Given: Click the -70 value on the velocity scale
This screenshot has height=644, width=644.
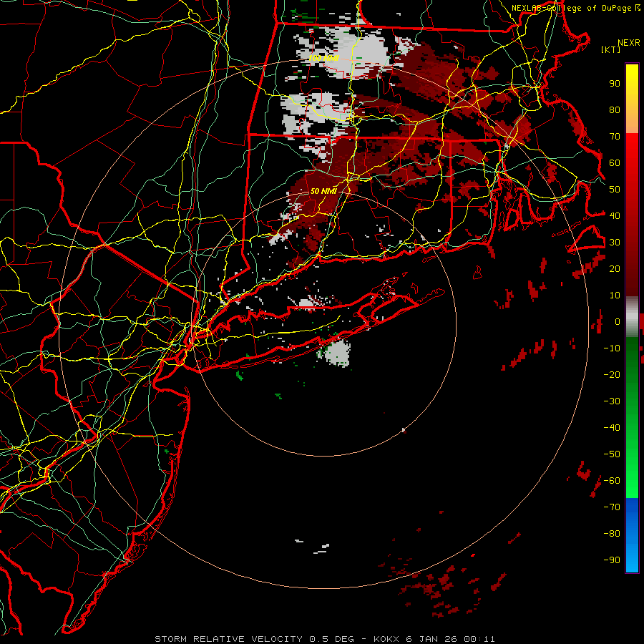Looking at the screenshot, I should (612, 507).
